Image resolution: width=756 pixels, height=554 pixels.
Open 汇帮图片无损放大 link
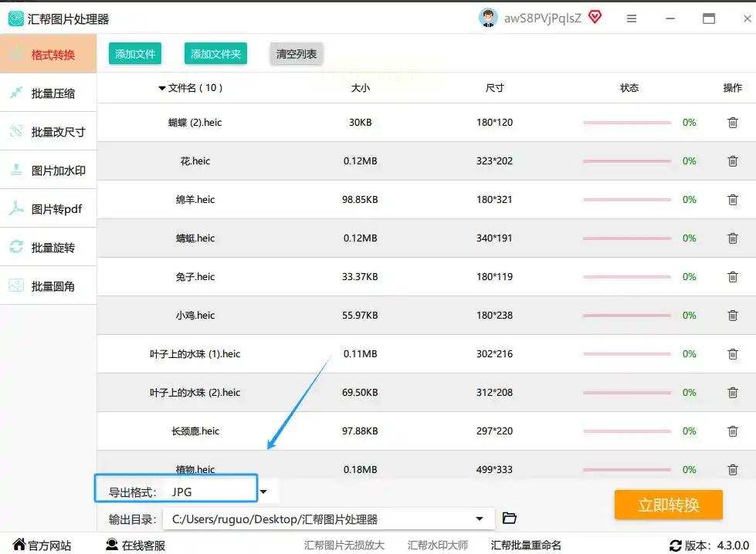point(344,546)
